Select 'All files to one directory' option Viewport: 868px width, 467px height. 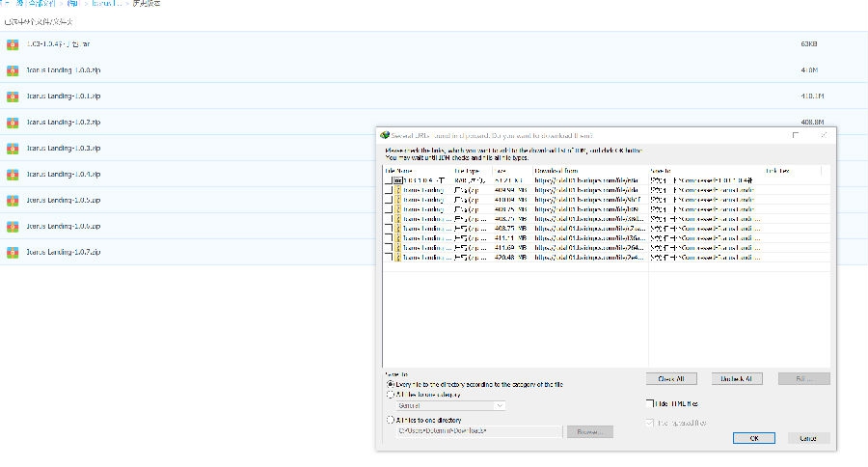coord(391,420)
